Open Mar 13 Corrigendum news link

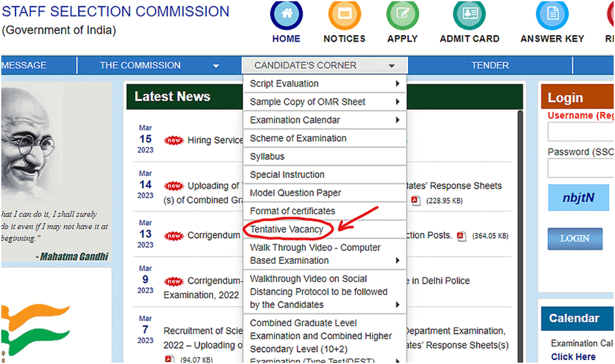[213, 235]
